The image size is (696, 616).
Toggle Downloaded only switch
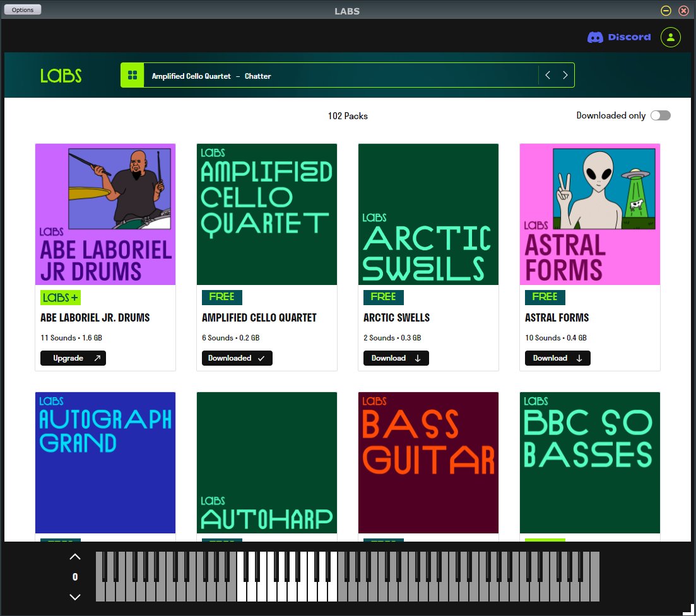660,116
